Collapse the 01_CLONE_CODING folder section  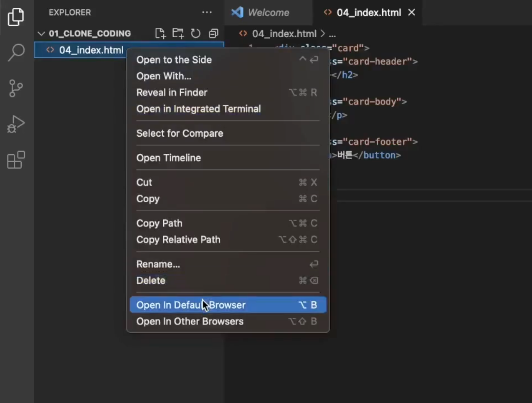(84, 33)
